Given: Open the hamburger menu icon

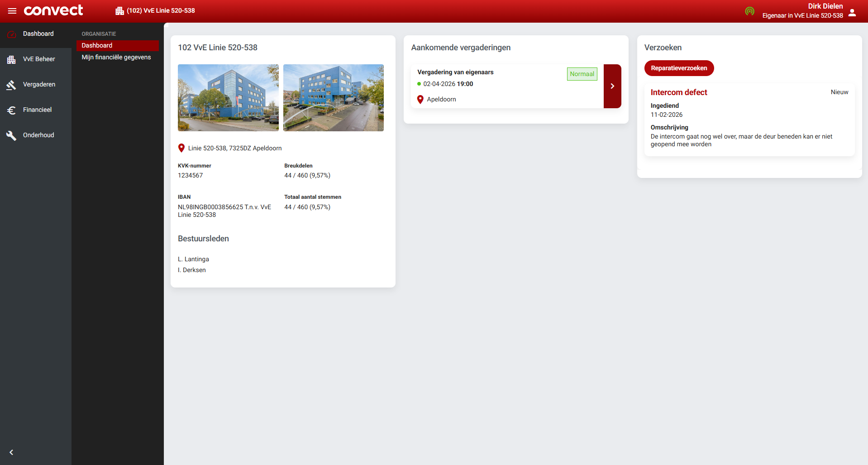Looking at the screenshot, I should [x=12, y=11].
